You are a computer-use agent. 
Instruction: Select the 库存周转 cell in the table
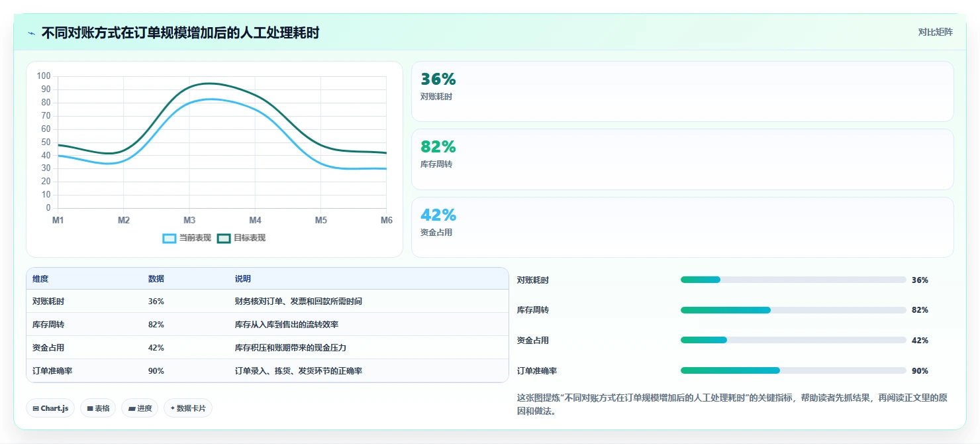tap(48, 324)
